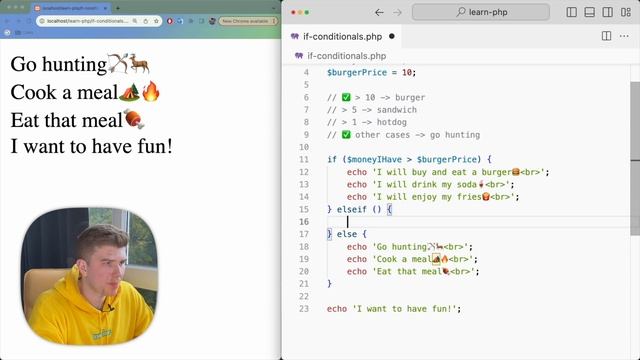Screen dimensions: 640x360
Task: Click the comment '> 1 -> hotdog'
Action: (374, 122)
